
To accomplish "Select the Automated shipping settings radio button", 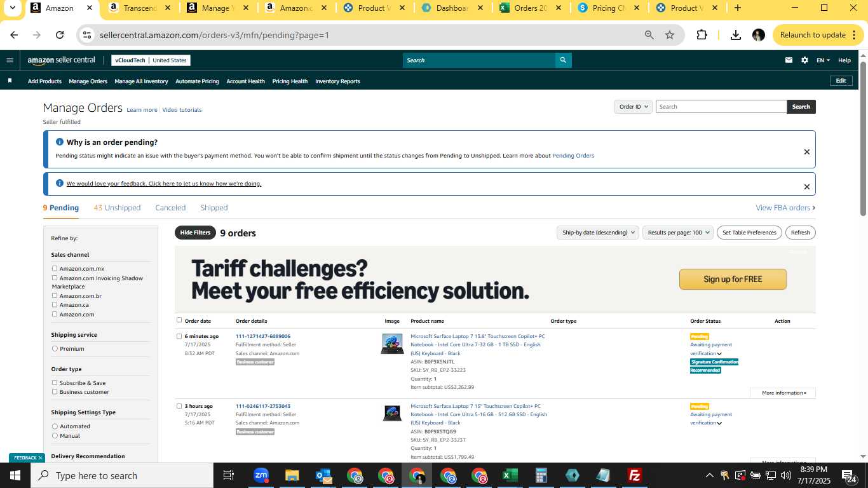I will click(55, 426).
